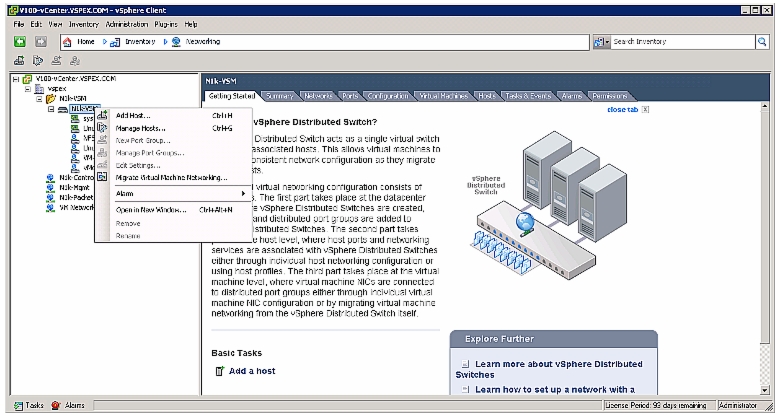Screen dimensions: 781x415
Task: Select the N1k-Control network in tree
Action: coord(76,178)
